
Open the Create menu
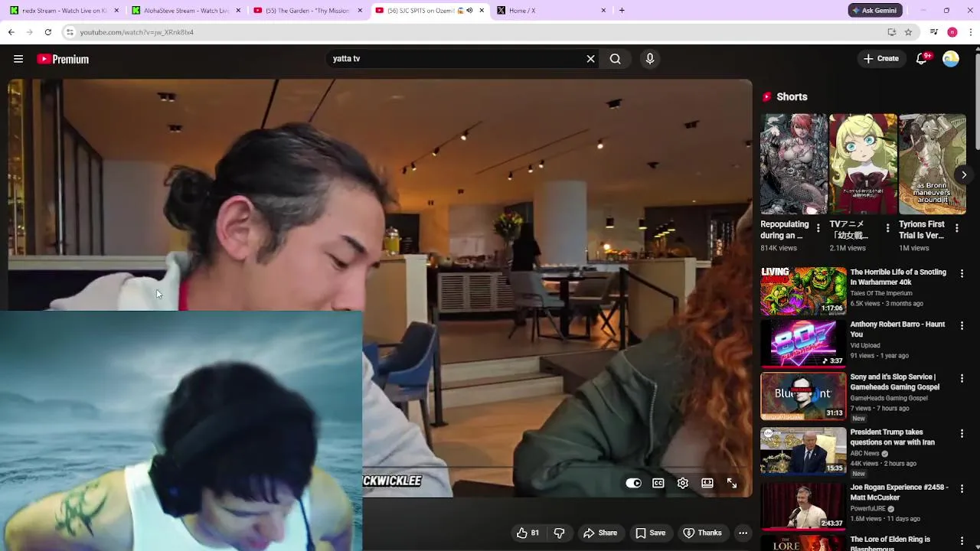881,58
